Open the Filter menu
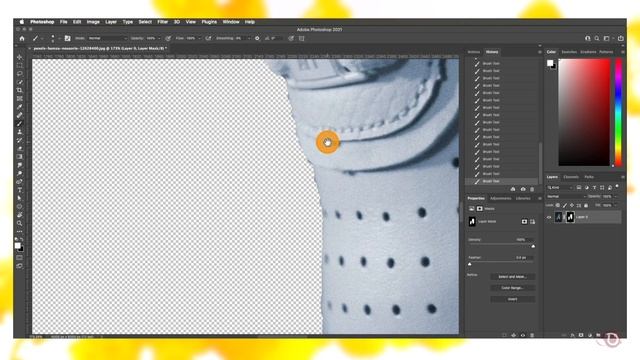This screenshot has width=640, height=360. click(x=162, y=22)
